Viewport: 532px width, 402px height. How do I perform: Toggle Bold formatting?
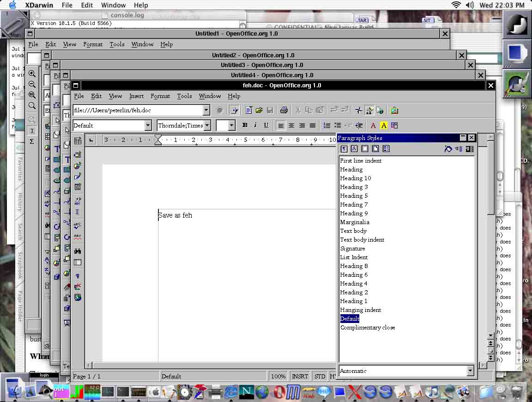pos(245,125)
